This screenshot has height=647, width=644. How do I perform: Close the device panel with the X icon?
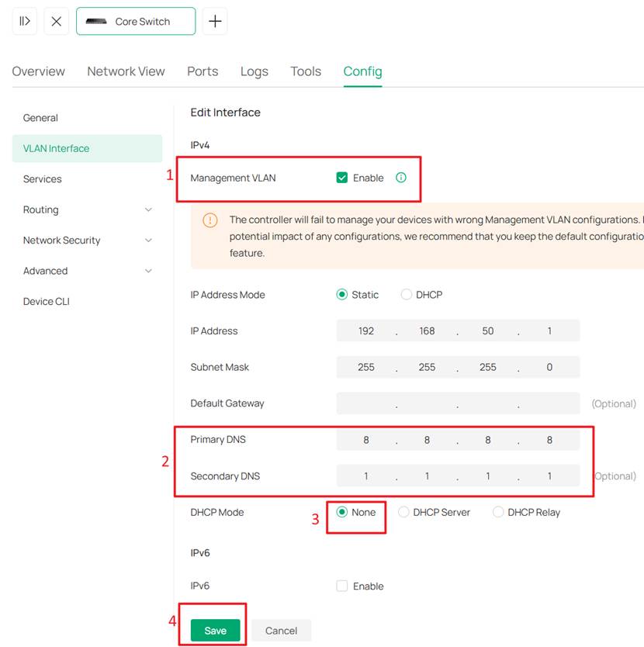click(56, 21)
